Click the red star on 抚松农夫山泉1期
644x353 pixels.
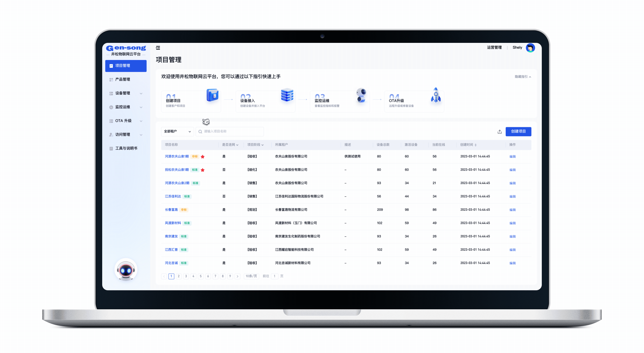(203, 170)
